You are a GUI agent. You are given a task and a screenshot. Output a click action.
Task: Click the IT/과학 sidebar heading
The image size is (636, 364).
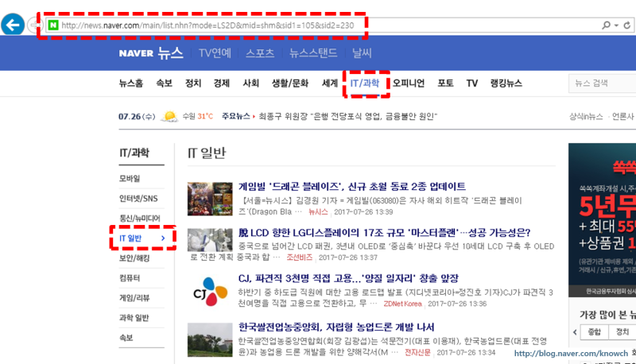point(134,153)
